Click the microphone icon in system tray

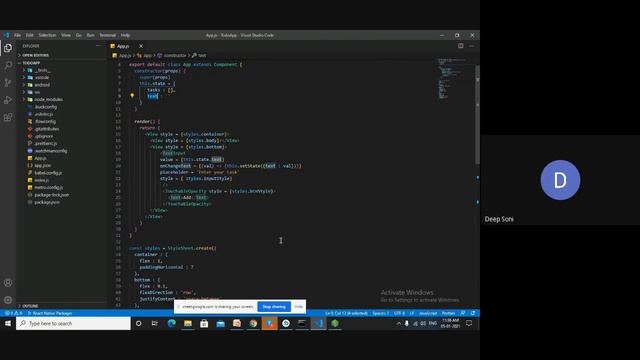407,323
